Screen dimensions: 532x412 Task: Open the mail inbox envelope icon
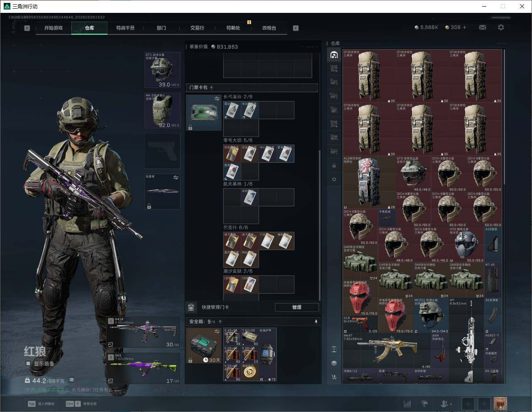(x=482, y=27)
